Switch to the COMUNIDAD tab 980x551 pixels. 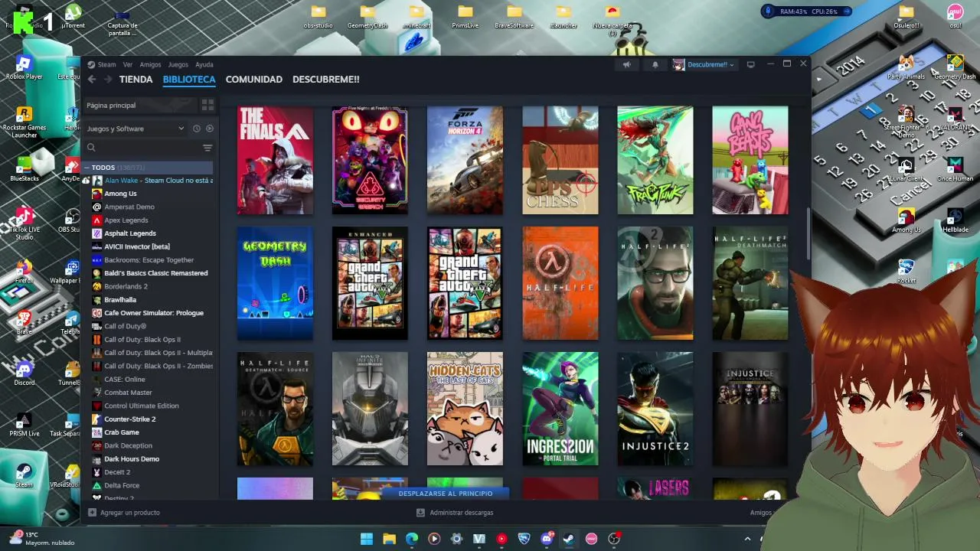pyautogui.click(x=254, y=80)
